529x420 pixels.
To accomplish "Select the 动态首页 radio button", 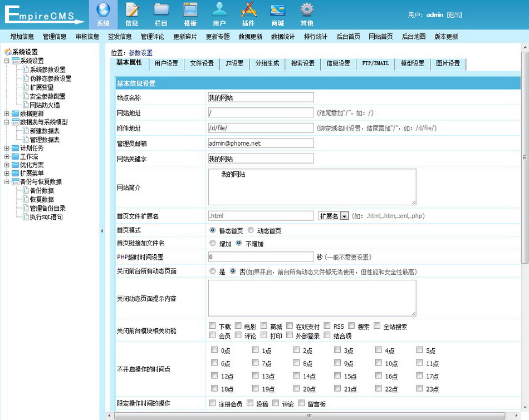I will point(251,230).
